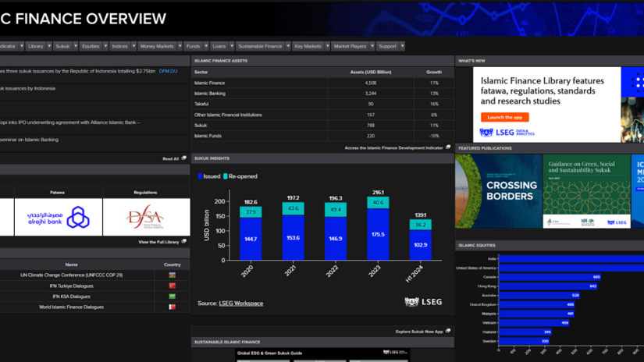Open the seminar on Islamic Banking headline
This screenshot has height=362, width=644.
29,140
